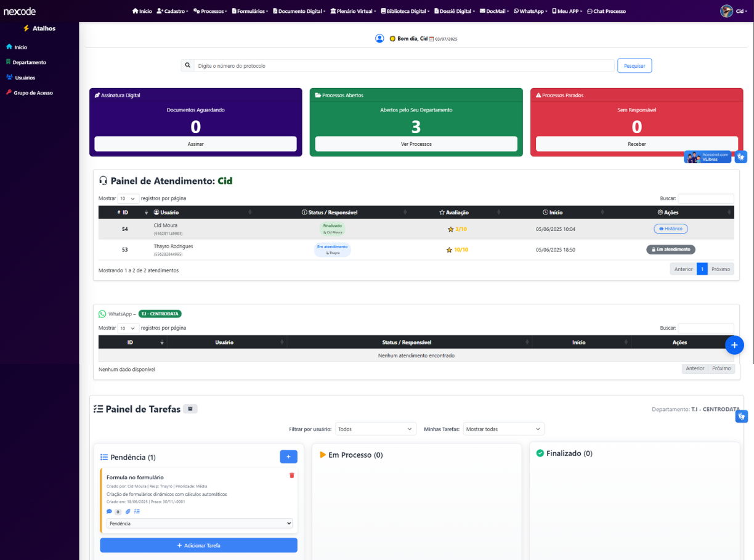
Task: Open the checklist icon on the task card
Action: [x=137, y=511]
